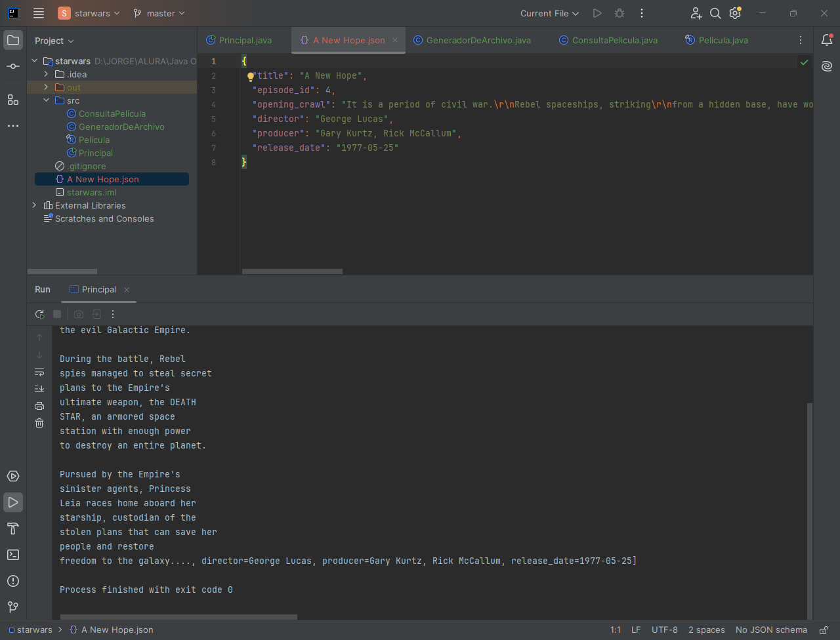Open Run panel more options

tap(113, 314)
